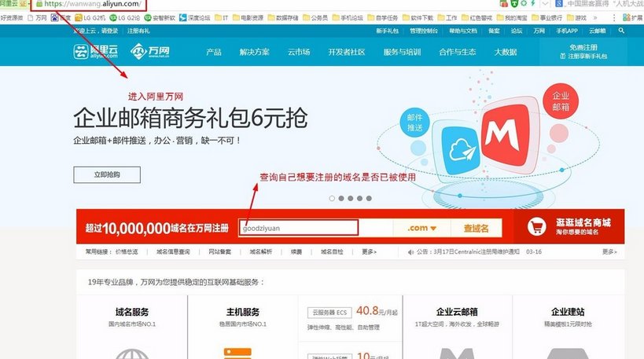
Task: Select the second banner carousel dot
Action: [x=341, y=198]
